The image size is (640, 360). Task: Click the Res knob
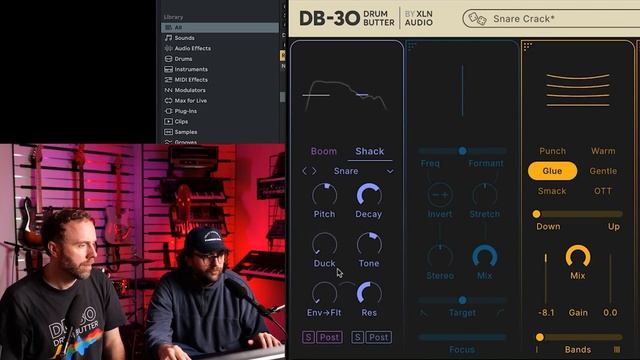369,293
